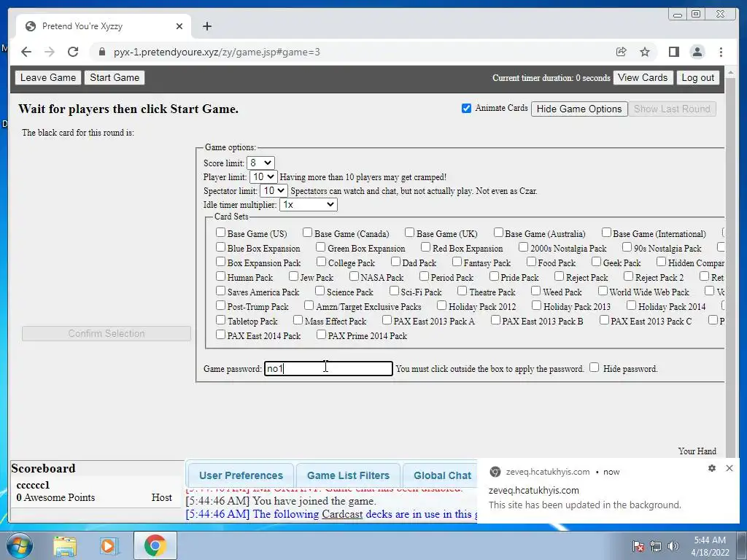Screen dimensions: 747x560
Task: Open Windows Explorer from taskbar
Action: coord(65,545)
